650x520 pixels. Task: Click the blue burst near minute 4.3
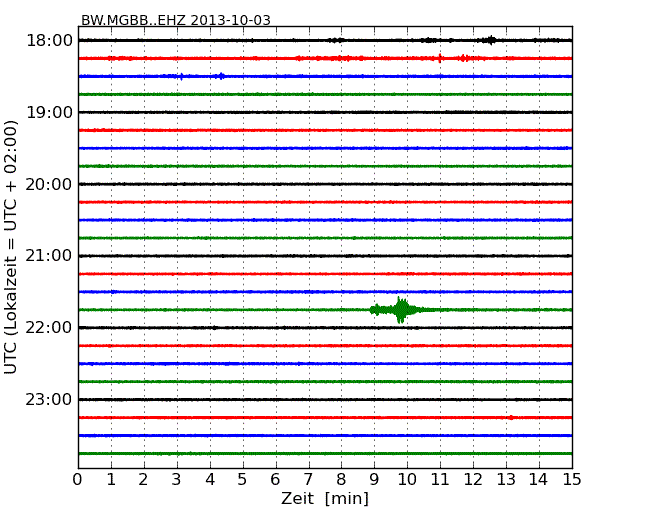click(x=221, y=76)
